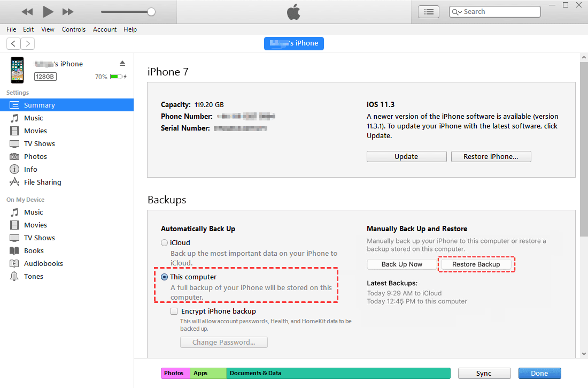Go back with the left arrow button
The width and height of the screenshot is (588, 388).
[x=13, y=44]
